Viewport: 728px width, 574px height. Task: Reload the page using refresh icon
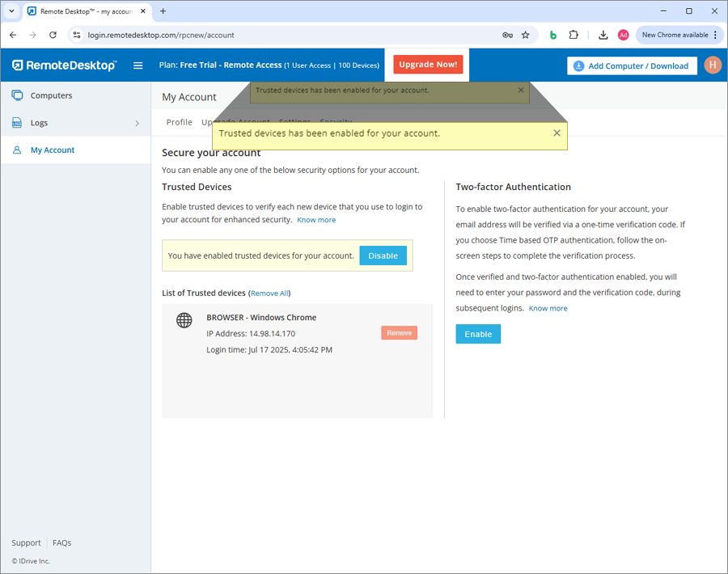click(x=53, y=36)
